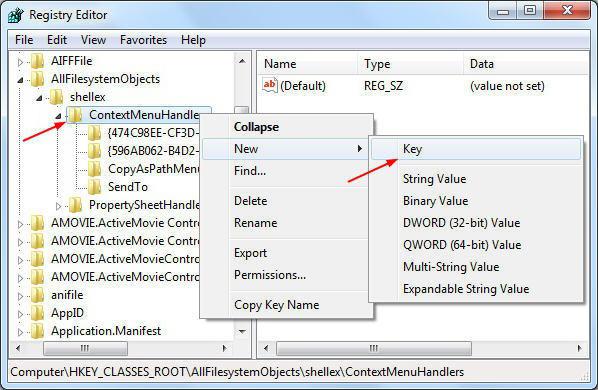Click the registry path in status bar

pyautogui.click(x=237, y=372)
